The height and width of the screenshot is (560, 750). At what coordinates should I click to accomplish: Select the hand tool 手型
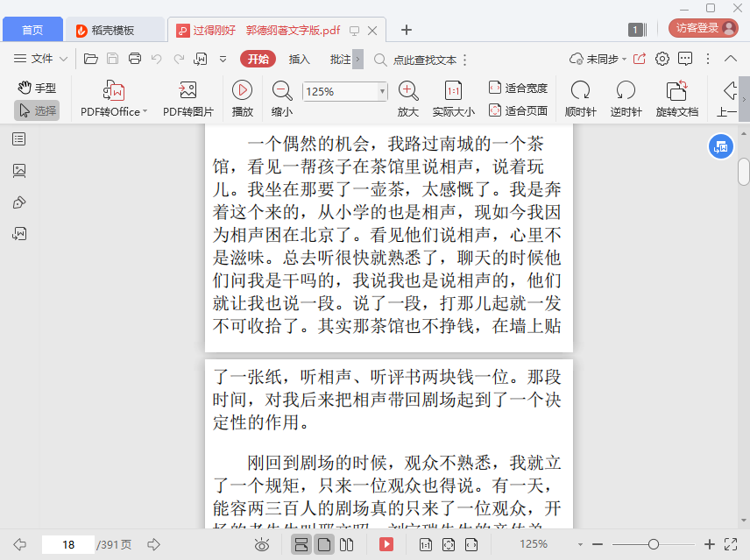pyautogui.click(x=37, y=88)
